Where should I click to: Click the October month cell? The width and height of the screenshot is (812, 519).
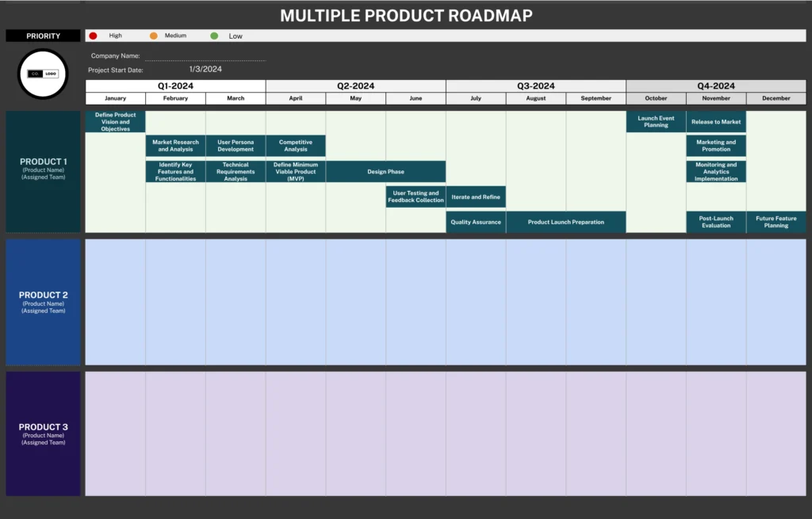656,98
